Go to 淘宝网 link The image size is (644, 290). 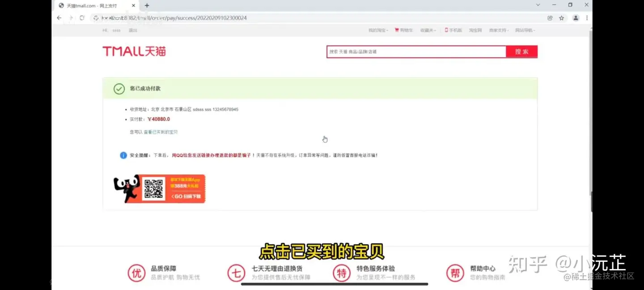475,30
